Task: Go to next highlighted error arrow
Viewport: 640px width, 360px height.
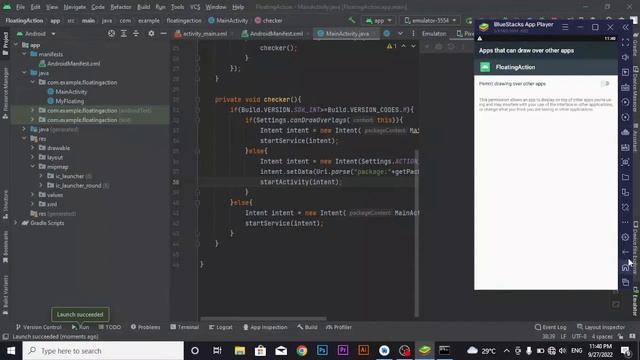Action: click(x=413, y=46)
